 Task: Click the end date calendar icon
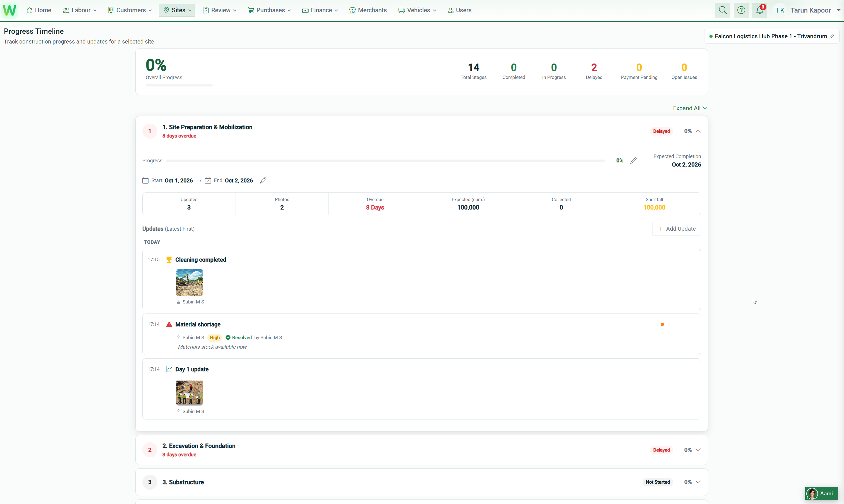(x=208, y=180)
